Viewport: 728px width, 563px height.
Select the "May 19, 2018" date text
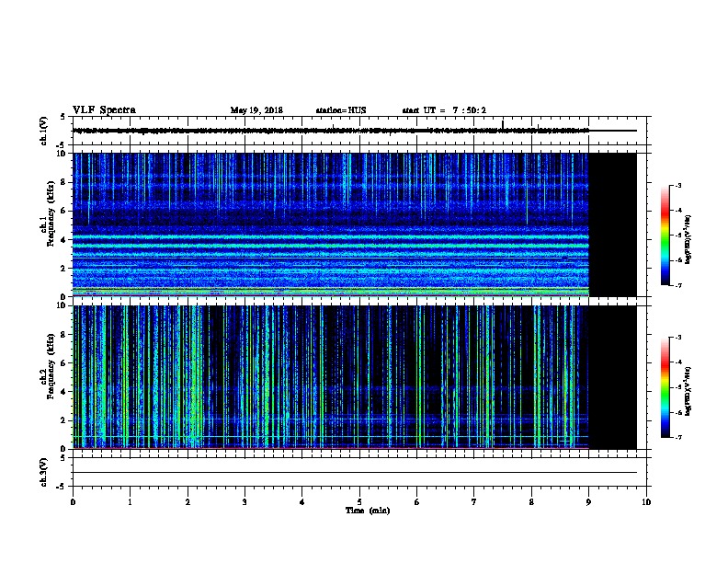point(256,110)
